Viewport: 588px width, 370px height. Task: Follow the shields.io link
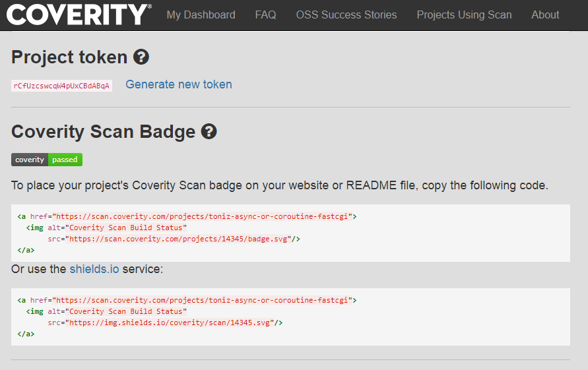[x=94, y=269]
